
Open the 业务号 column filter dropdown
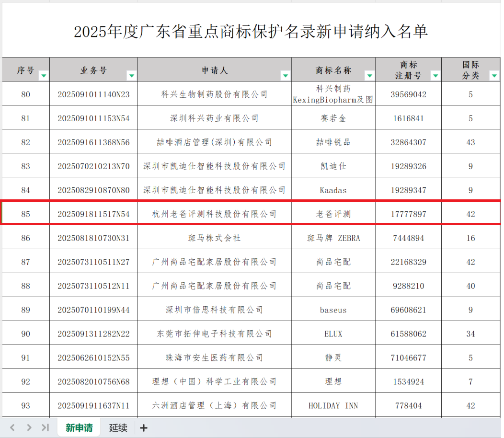click(131, 76)
